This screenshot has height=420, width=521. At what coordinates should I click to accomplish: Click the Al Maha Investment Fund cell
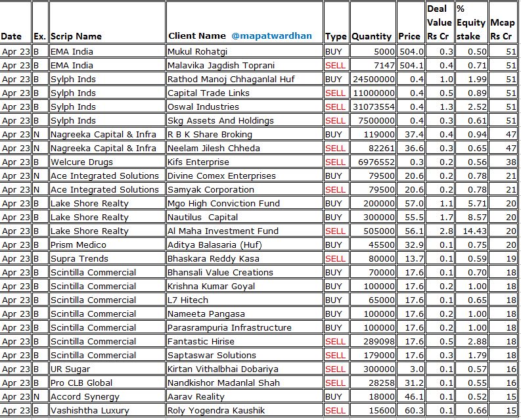coord(244,231)
